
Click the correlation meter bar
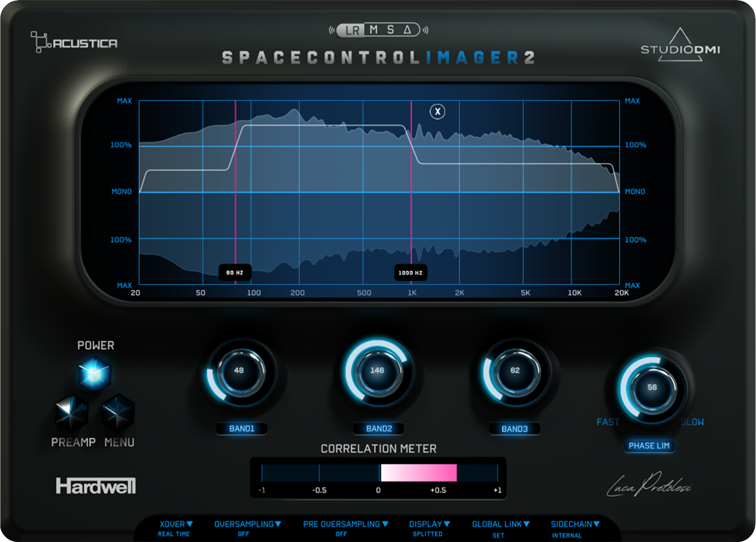point(380,473)
